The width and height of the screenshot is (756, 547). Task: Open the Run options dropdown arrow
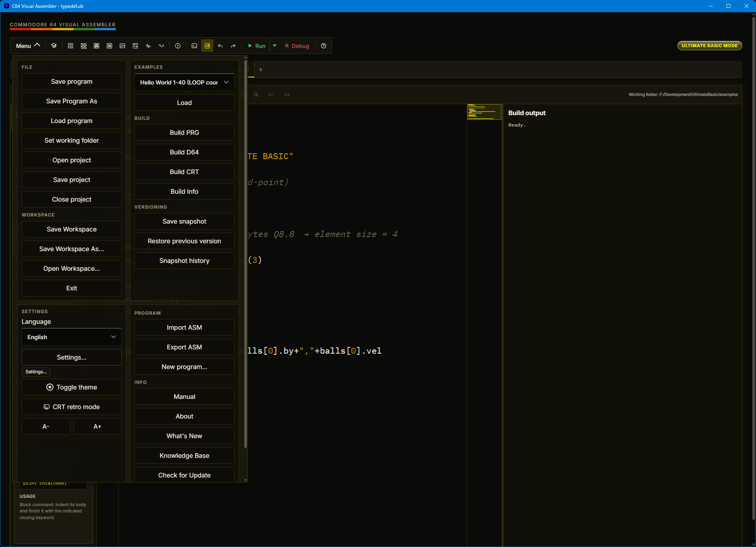coord(275,46)
